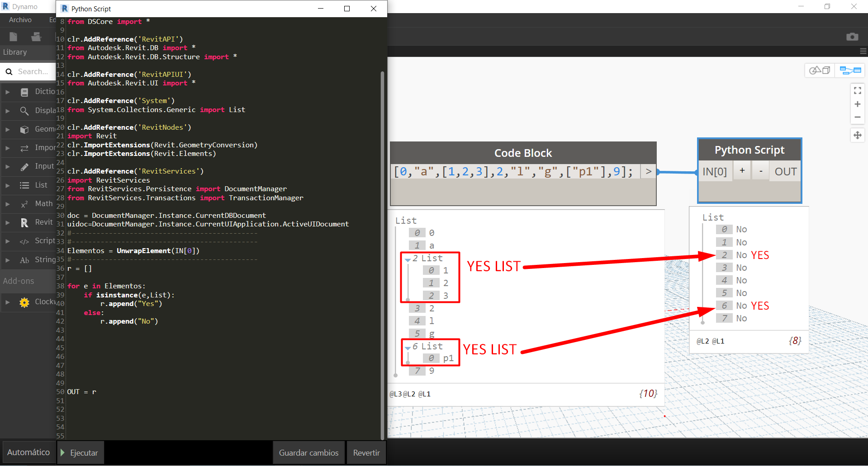The image size is (868, 466).
Task: Click the {8} item count in Python preview
Action: click(x=795, y=341)
